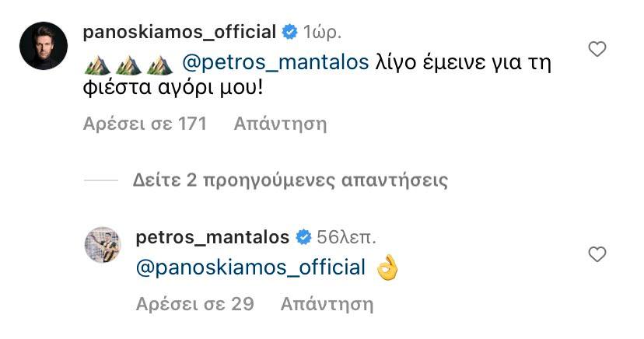This screenshot has height=339, width=644.
Task: Click the "1ώρ." timestamp
Action: [321, 33]
